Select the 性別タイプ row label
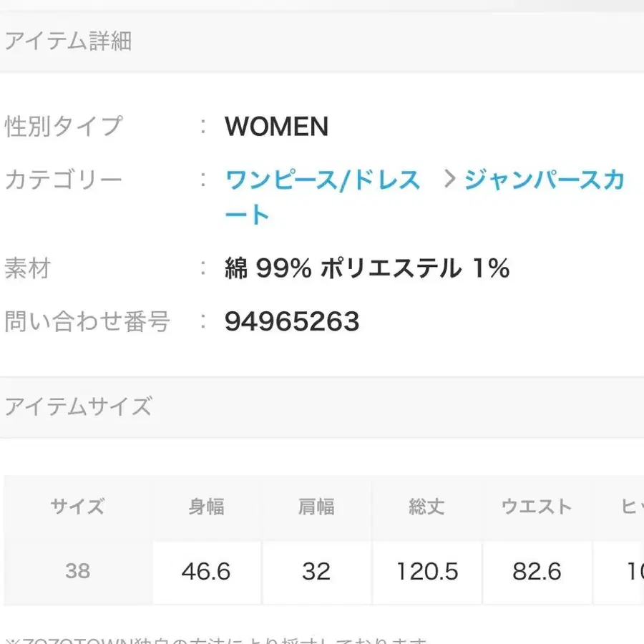 64,125
